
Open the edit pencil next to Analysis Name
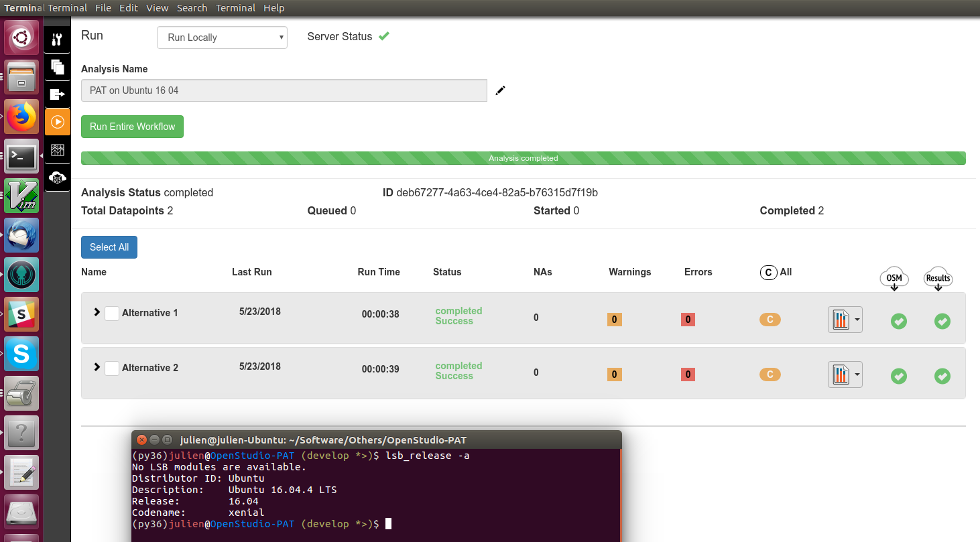[x=500, y=90]
